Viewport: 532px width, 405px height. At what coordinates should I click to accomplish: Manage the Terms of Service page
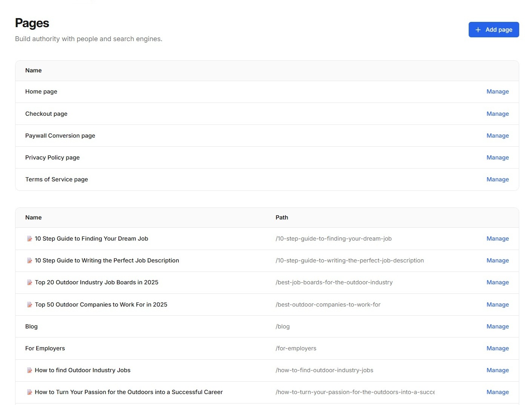497,179
